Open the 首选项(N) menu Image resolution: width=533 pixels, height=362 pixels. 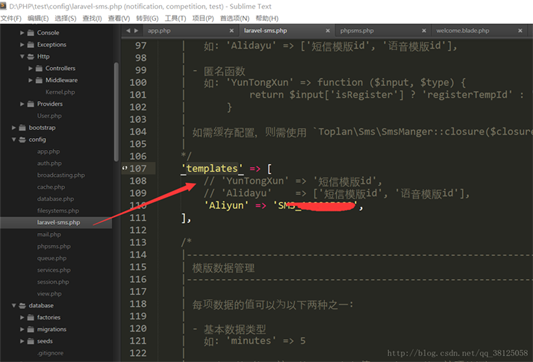click(x=235, y=18)
